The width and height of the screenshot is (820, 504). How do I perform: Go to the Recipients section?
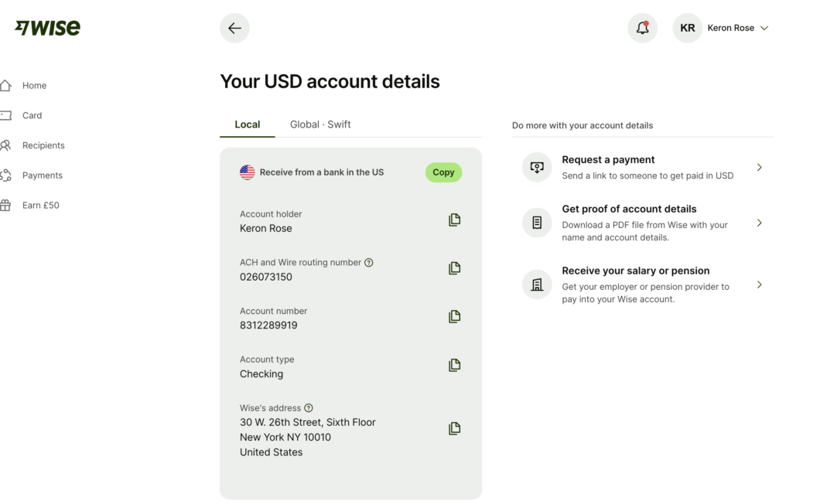(x=43, y=145)
